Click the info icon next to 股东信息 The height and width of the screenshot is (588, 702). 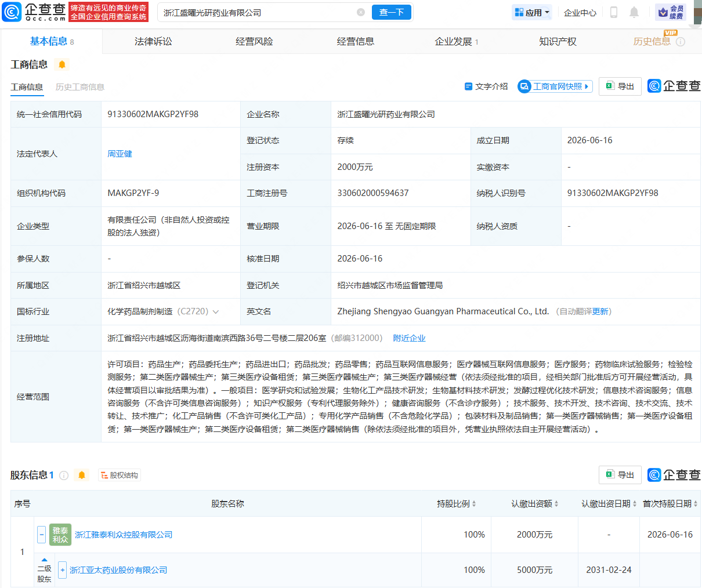pos(64,476)
